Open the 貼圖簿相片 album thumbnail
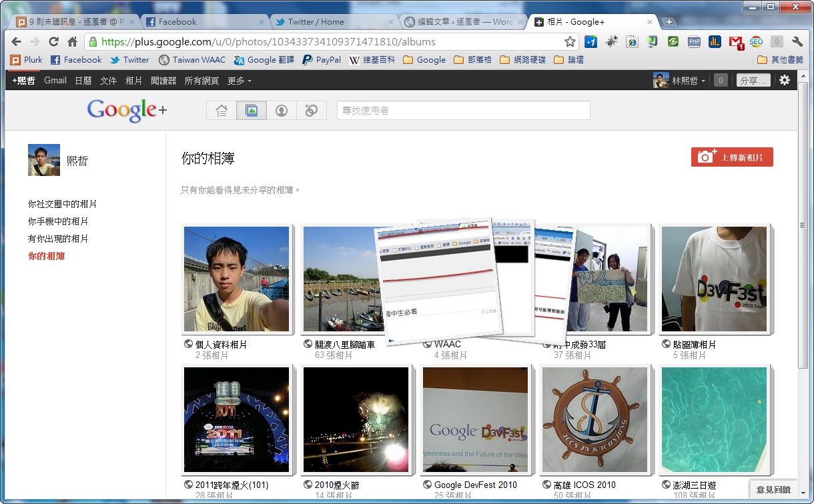 coord(714,279)
